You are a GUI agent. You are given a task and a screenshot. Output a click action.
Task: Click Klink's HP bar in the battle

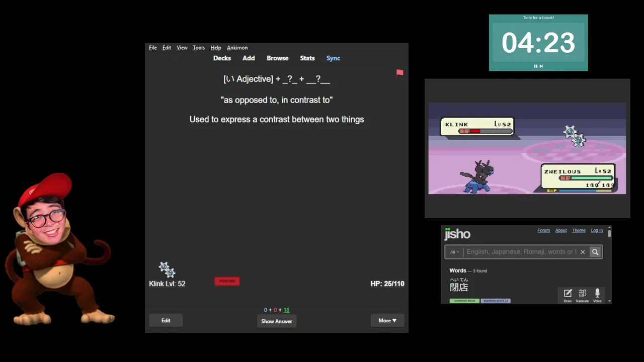click(485, 131)
